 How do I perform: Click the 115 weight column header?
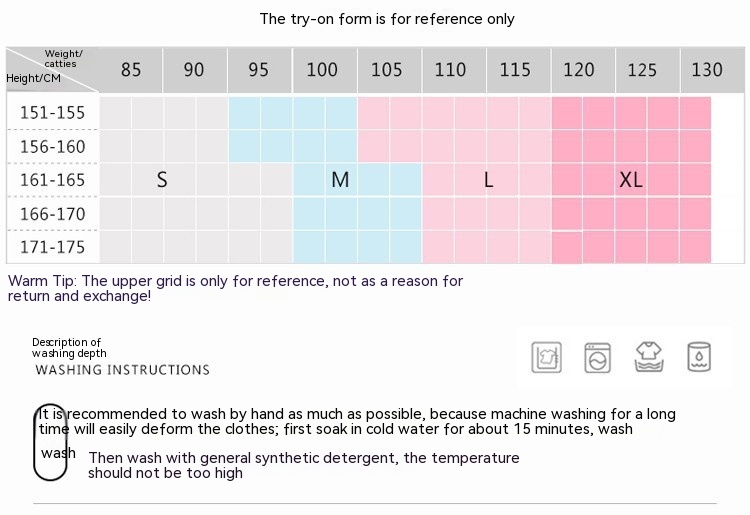click(x=515, y=70)
